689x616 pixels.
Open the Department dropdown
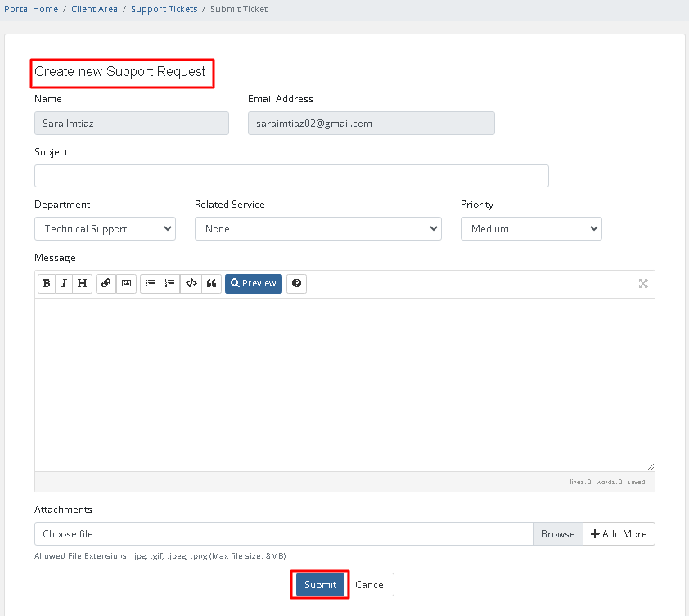pyautogui.click(x=105, y=229)
